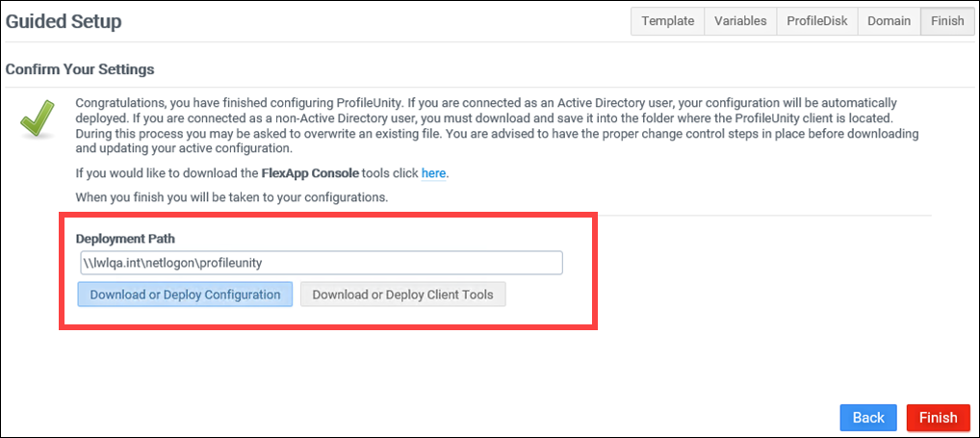Click the Deployment Path label
Viewport: 980px width, 438px height.
(126, 238)
